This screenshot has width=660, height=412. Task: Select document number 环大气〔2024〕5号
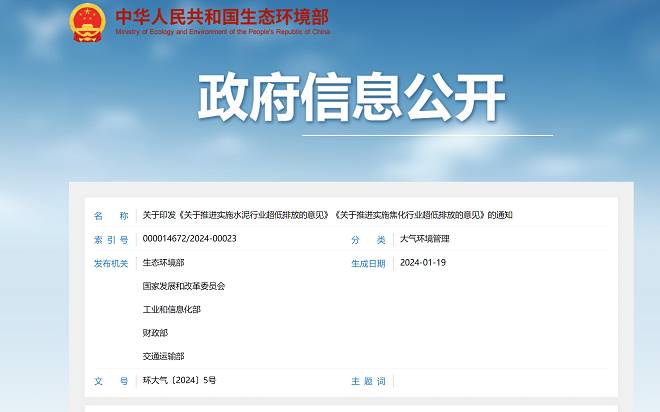[179, 381]
